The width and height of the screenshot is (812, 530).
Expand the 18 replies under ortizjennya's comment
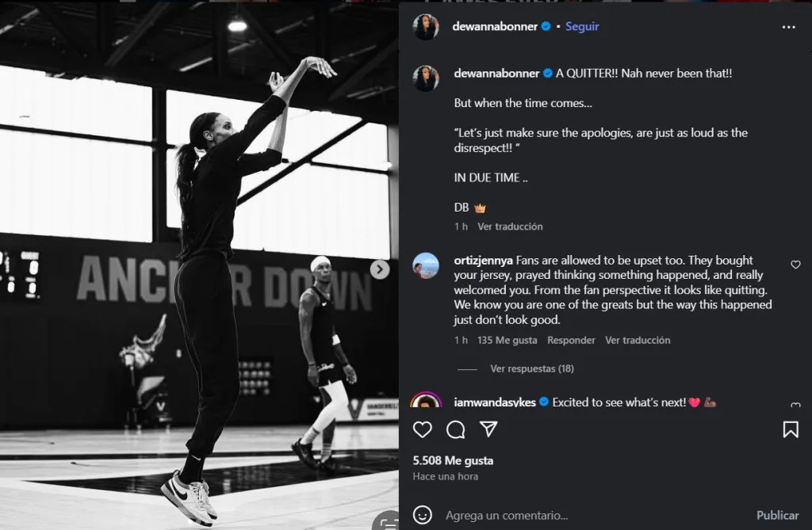pos(531,368)
